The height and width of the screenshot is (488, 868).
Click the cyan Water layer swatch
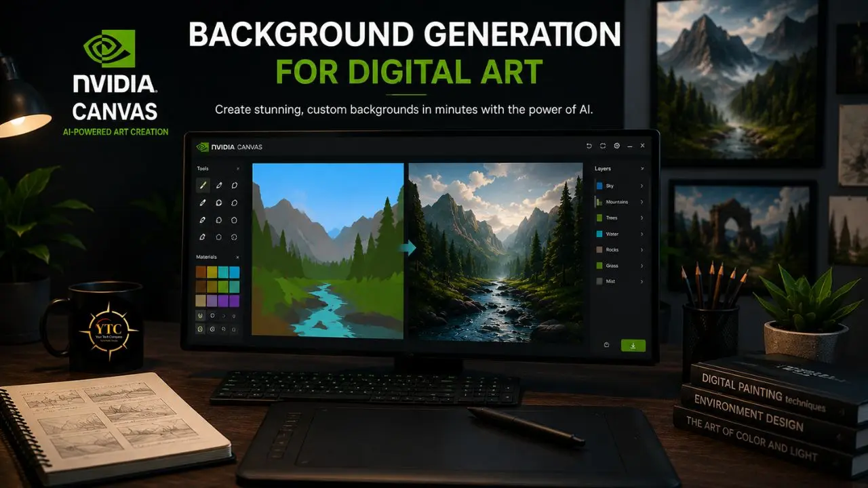click(x=599, y=234)
